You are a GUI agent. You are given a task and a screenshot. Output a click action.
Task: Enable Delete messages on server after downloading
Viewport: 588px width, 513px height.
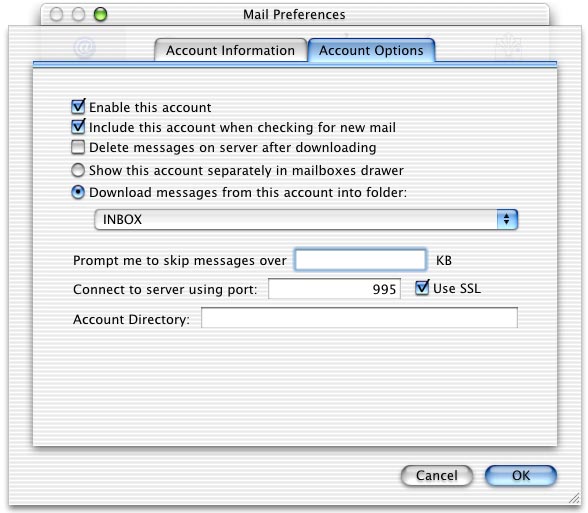click(78, 147)
